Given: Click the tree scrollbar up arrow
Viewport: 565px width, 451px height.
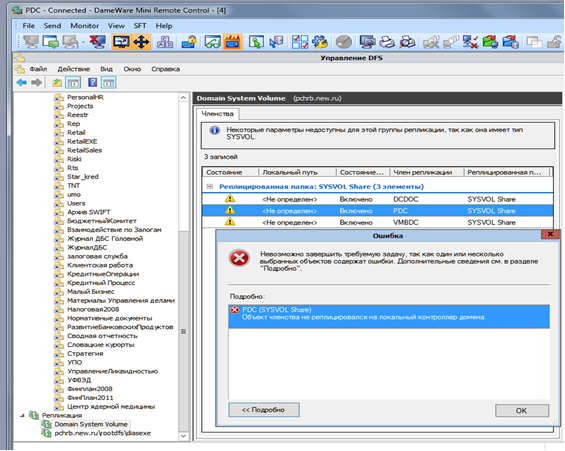Looking at the screenshot, I should (x=183, y=98).
